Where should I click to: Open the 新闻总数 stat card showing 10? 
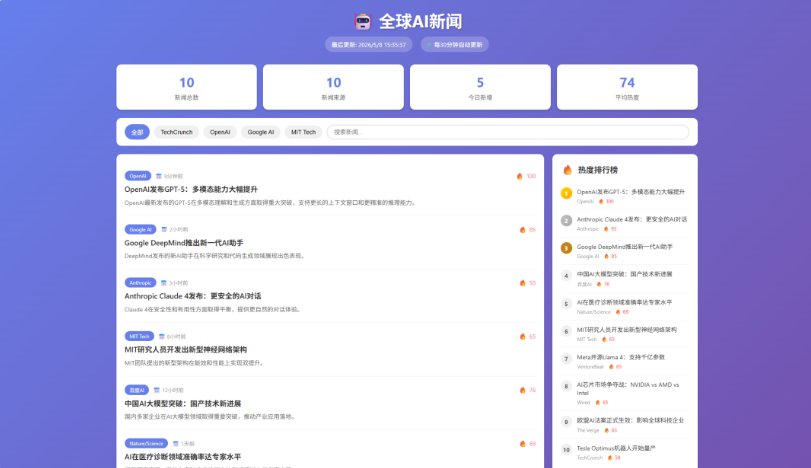187,87
